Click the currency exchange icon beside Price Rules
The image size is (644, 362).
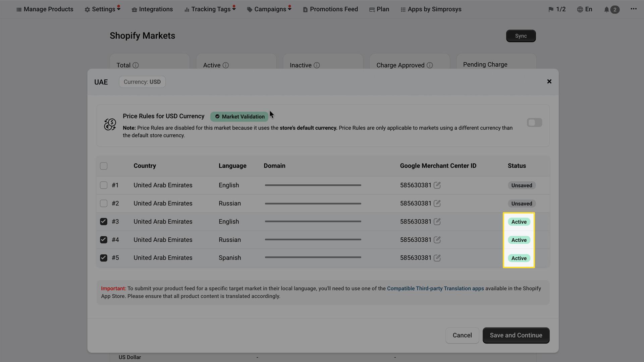click(110, 124)
